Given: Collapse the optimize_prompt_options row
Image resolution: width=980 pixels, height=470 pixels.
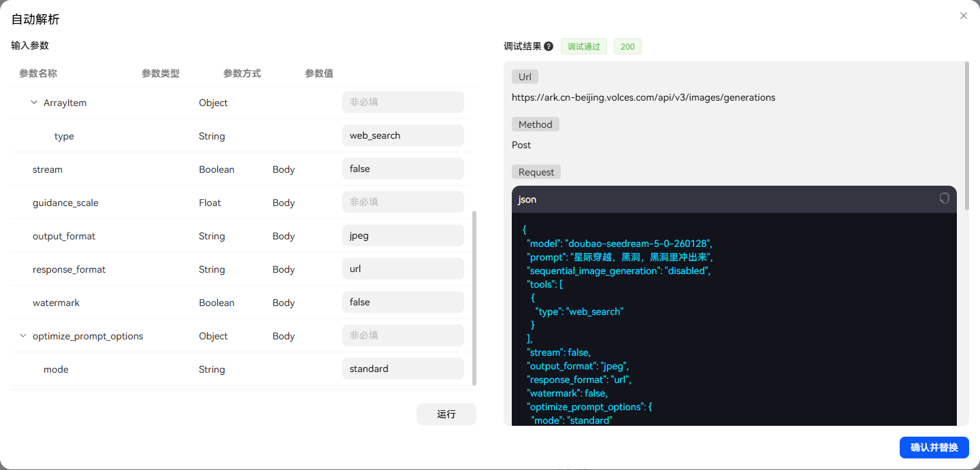Looking at the screenshot, I should pos(23,336).
